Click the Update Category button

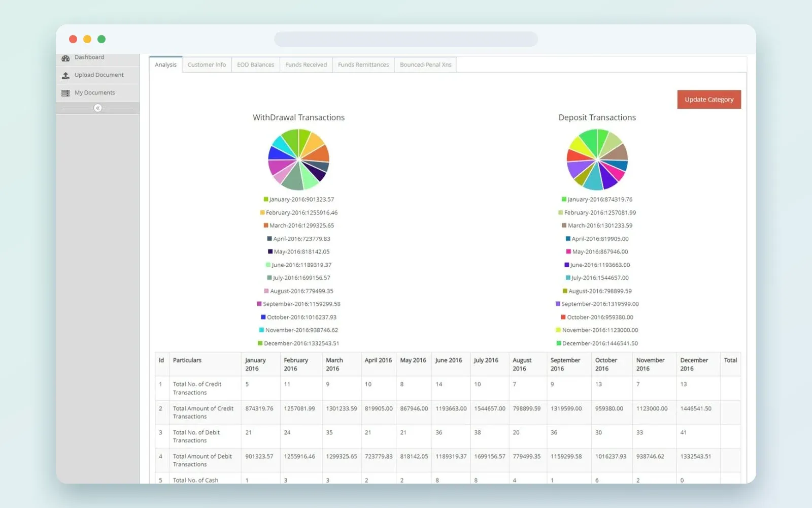(709, 100)
